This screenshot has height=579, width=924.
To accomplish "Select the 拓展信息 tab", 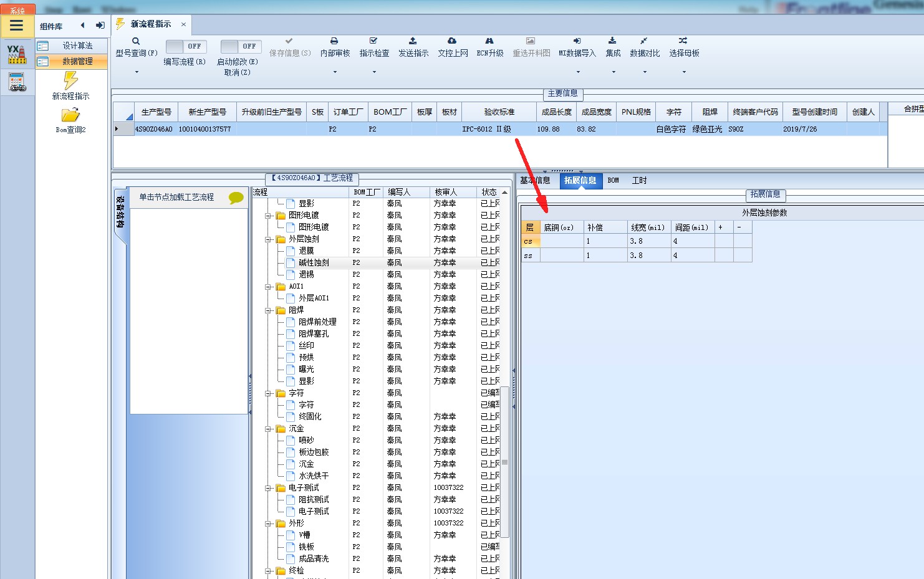I will [x=580, y=181].
